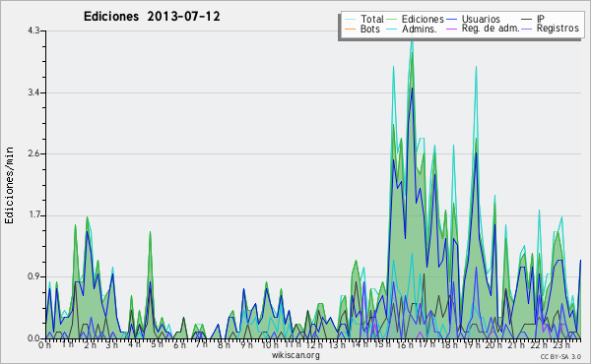Click the y-axis label 'Ediciones/min'
This screenshot has width=591, height=364.
point(9,185)
